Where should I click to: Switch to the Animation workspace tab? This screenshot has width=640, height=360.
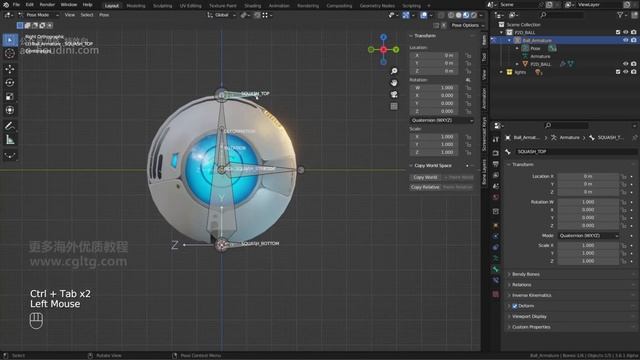click(x=279, y=6)
